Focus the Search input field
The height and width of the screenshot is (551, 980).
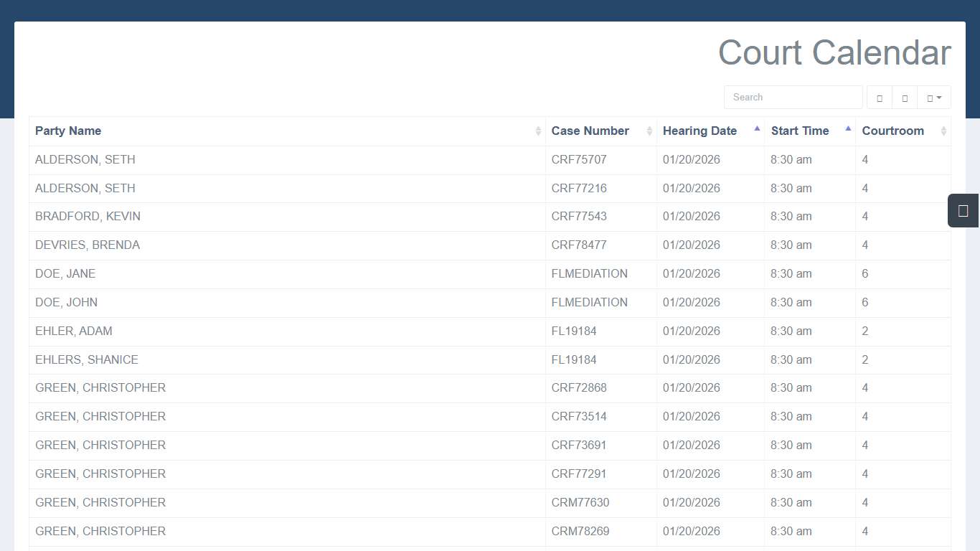click(793, 98)
